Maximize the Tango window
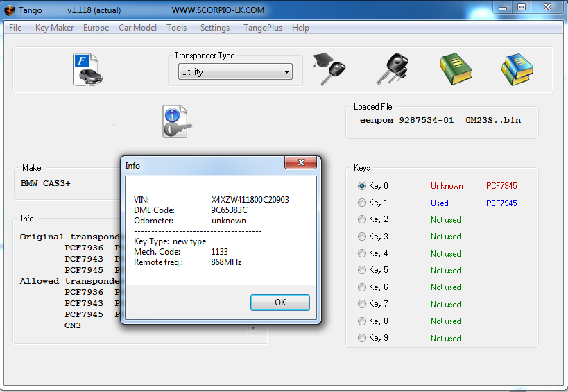This screenshot has width=568, height=392. (522, 8)
